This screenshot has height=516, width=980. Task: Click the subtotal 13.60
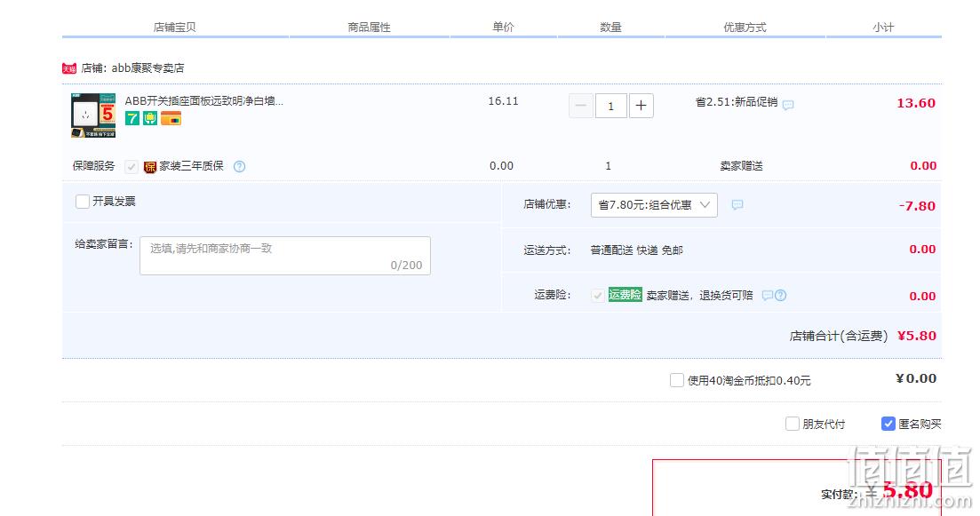click(916, 103)
